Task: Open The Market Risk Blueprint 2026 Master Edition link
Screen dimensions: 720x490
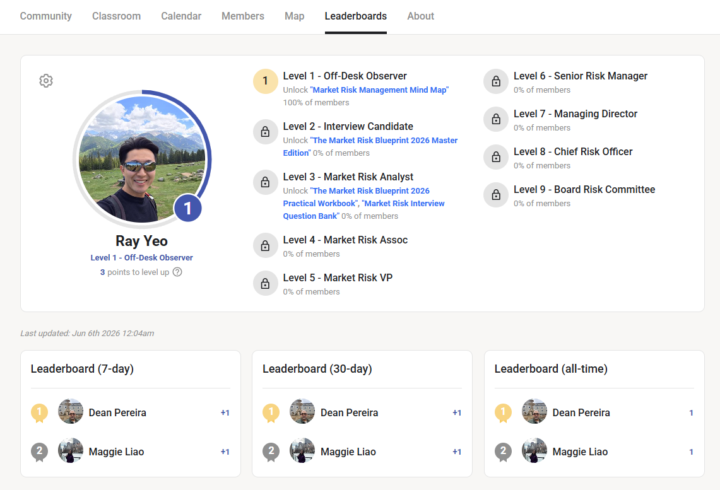Action: 370,146
